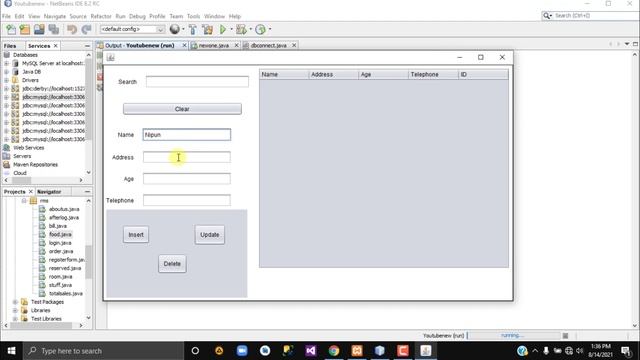Click the Redo arrow icon

[x=86, y=29]
